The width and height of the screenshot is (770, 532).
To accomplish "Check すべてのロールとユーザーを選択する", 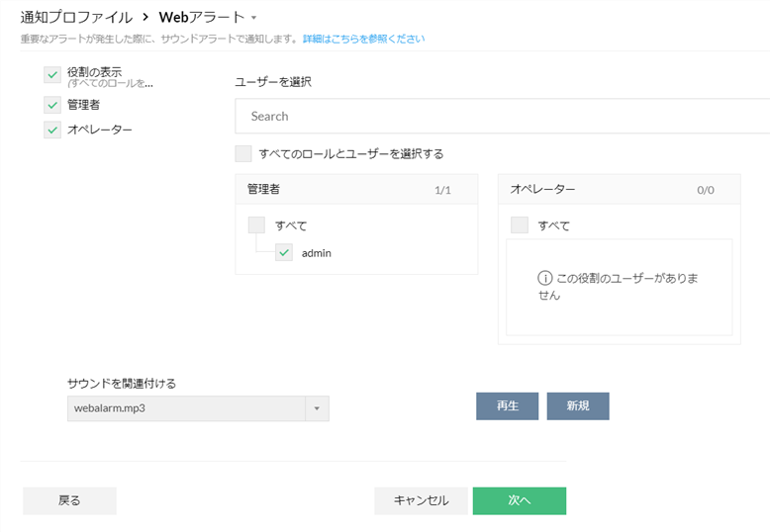I will click(x=243, y=153).
